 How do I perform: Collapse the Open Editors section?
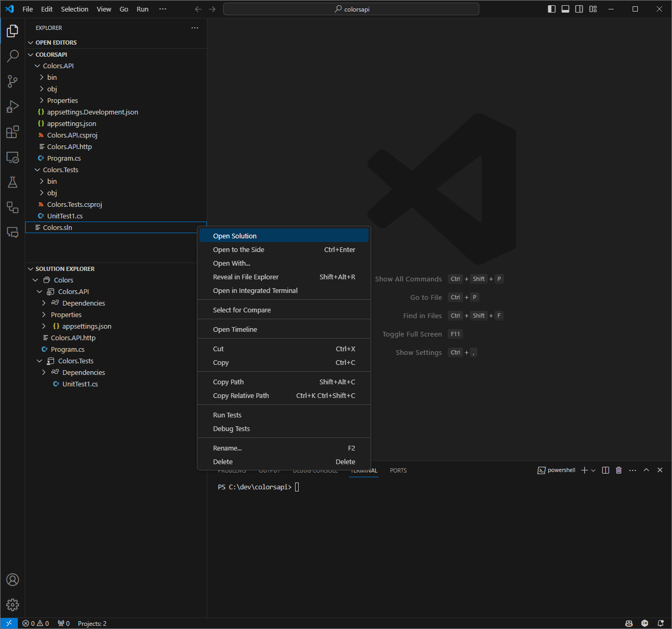coord(30,43)
